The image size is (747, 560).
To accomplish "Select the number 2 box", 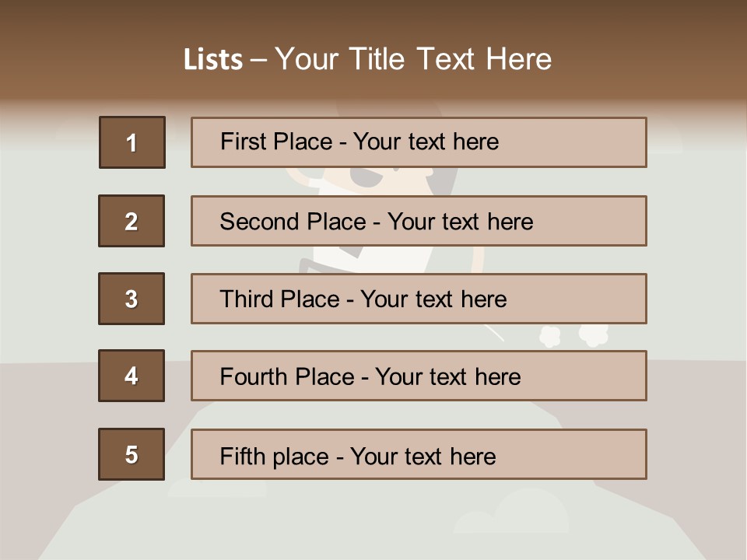I will (x=132, y=221).
